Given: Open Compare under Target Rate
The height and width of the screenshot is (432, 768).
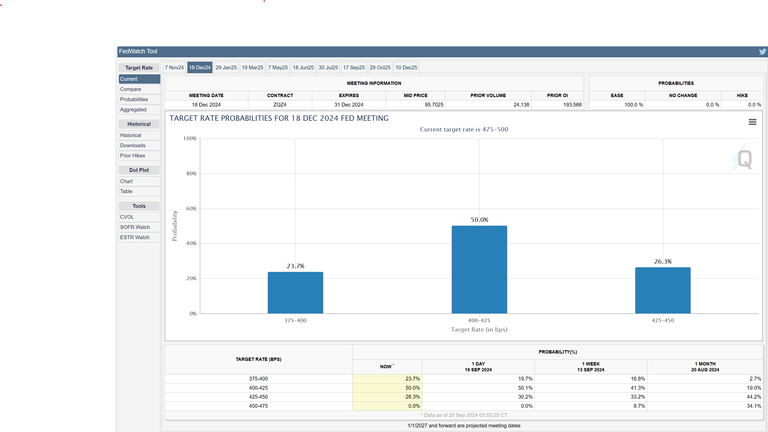Looking at the screenshot, I should 130,89.
